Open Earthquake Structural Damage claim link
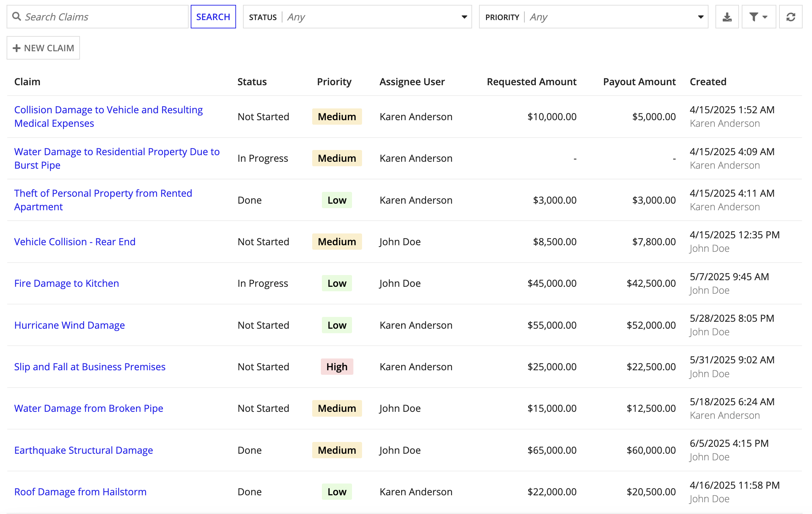This screenshot has height=514, width=812. pos(83,450)
